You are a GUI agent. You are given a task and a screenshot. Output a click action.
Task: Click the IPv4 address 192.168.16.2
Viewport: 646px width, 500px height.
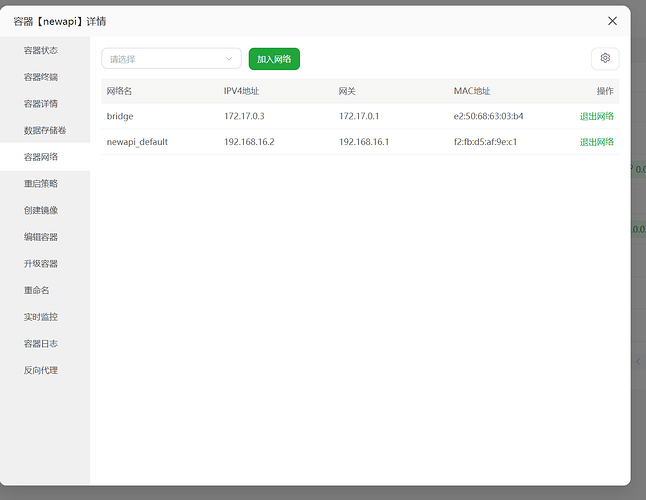(249, 142)
